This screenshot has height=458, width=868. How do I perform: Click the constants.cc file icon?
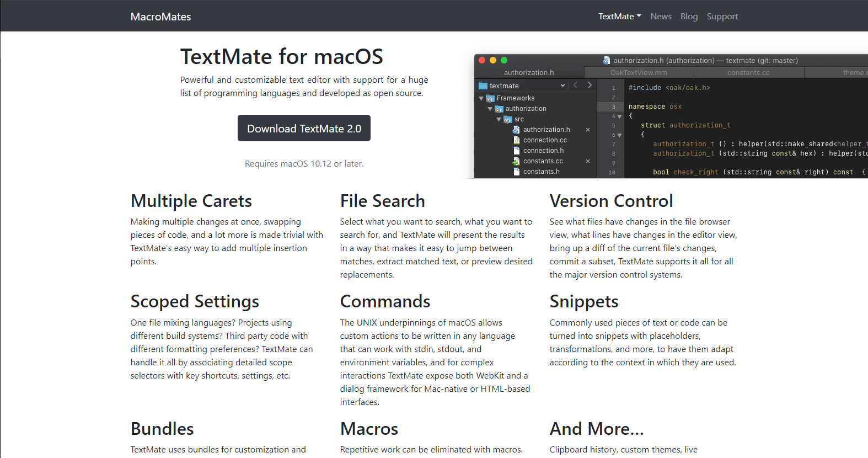coord(516,161)
